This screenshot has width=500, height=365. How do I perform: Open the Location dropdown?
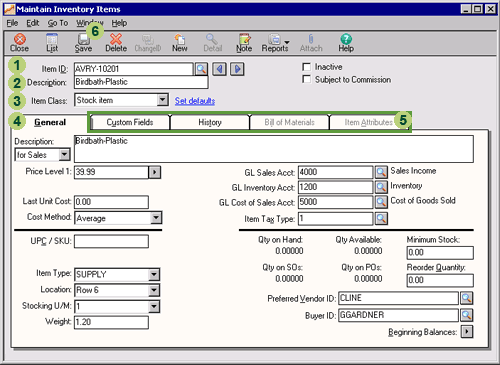[154, 290]
